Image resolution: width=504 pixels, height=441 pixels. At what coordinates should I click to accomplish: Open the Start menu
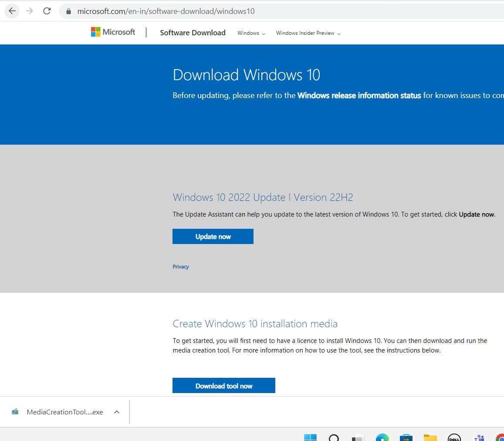click(311, 437)
